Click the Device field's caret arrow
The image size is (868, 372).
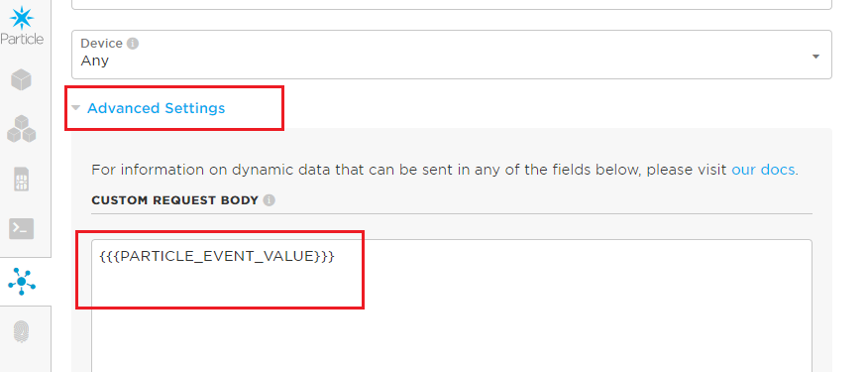coord(815,56)
